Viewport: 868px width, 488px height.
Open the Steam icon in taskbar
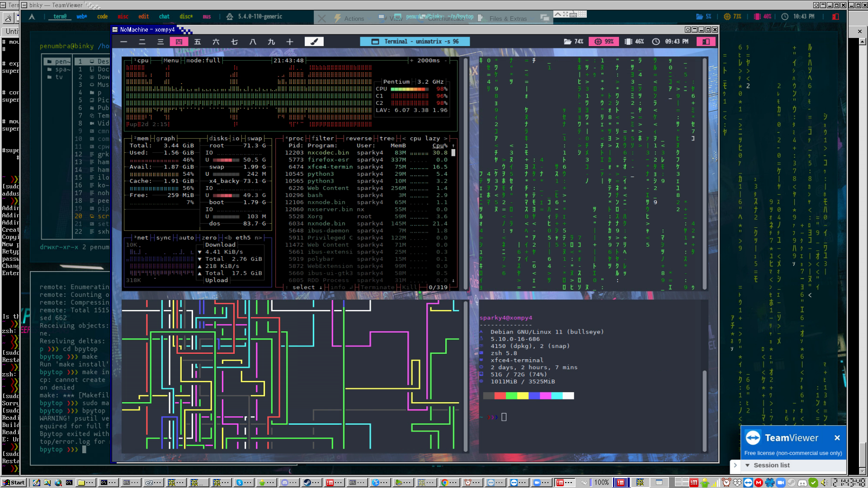(x=307, y=483)
